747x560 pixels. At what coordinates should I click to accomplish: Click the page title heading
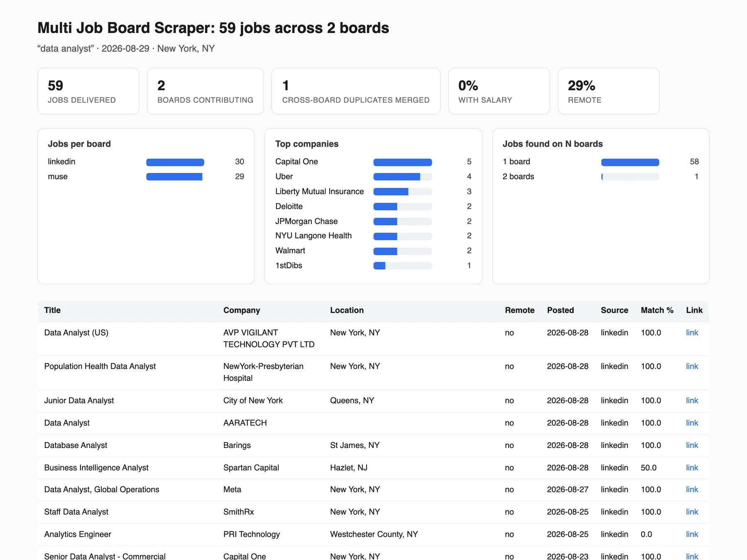click(x=213, y=28)
